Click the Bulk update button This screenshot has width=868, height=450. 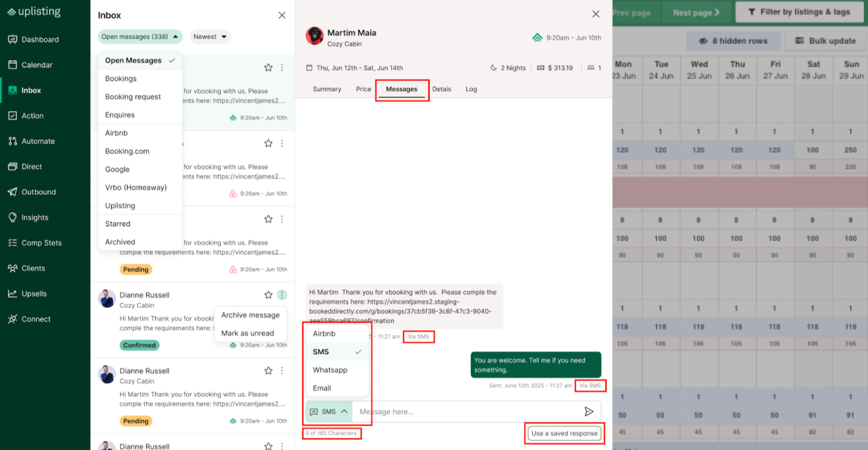[826, 41]
